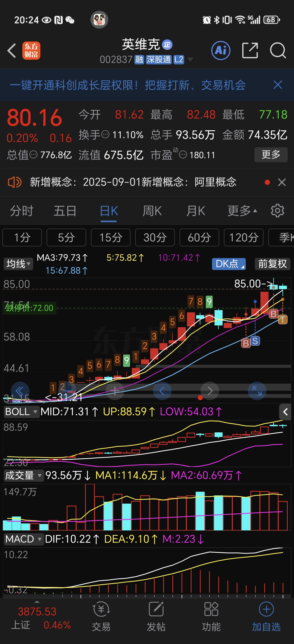Open the 均线 indicator dropdown
Viewport: 294px width, 644px height.
[18, 264]
